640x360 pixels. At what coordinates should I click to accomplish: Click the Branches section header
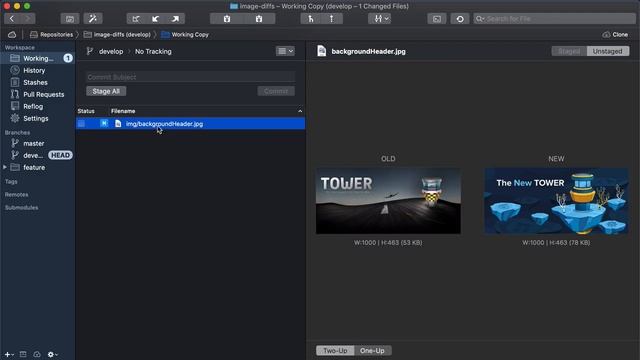point(17,133)
